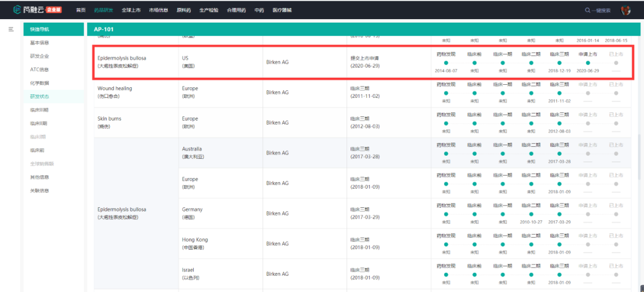Click the 2018-12-19 date in US row
The width and height of the screenshot is (644, 292).
point(559,70)
